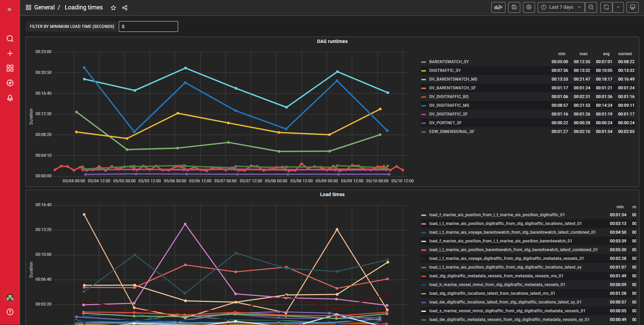
Task: Toggle the EDW_DIMENSIONAL_SF legend series
Action: pos(451,132)
